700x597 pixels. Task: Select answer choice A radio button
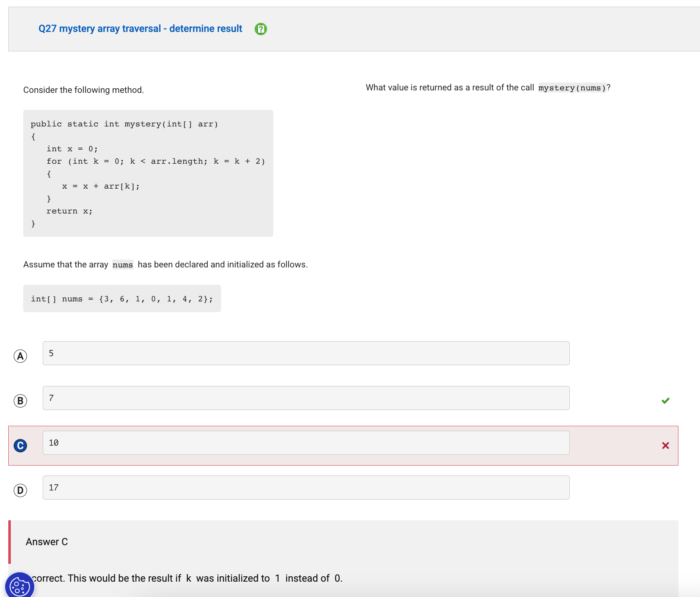[20, 356]
